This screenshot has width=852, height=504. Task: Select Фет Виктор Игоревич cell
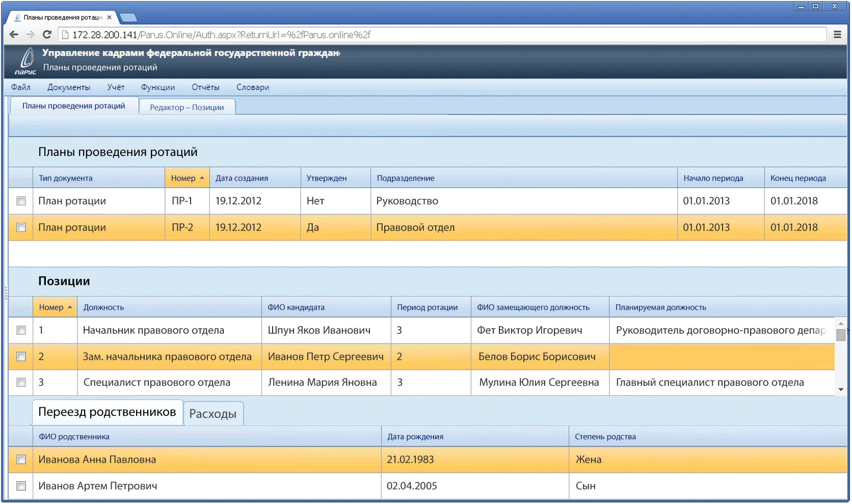click(540, 330)
